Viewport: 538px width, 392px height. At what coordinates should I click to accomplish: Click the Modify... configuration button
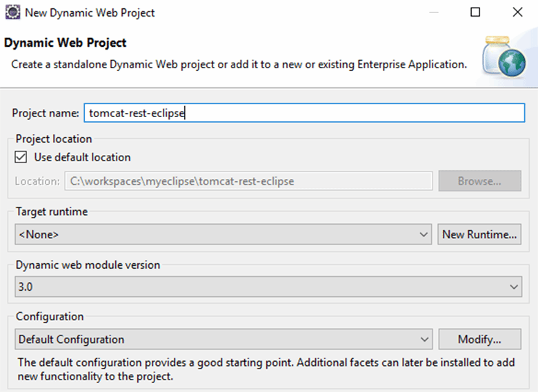(x=479, y=339)
